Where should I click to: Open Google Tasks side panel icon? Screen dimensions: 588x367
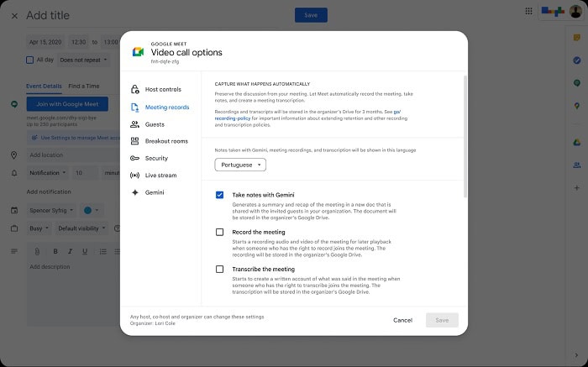(x=576, y=60)
